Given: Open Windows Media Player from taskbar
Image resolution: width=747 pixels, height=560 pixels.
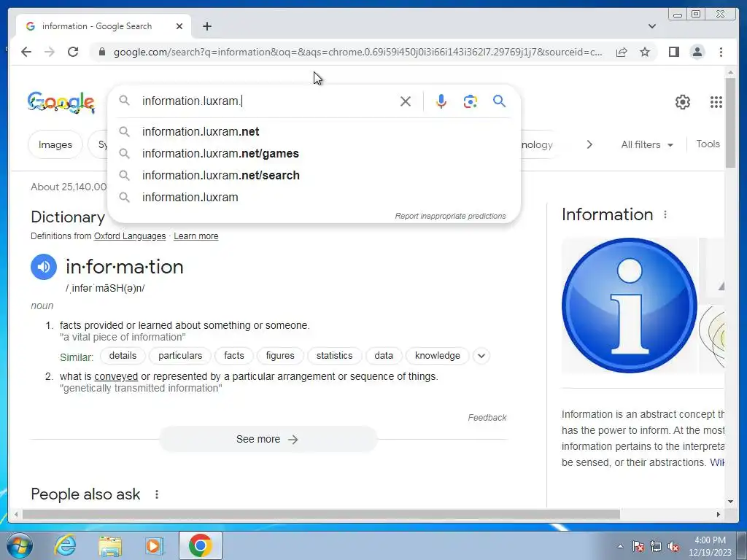Looking at the screenshot, I should point(154,545).
